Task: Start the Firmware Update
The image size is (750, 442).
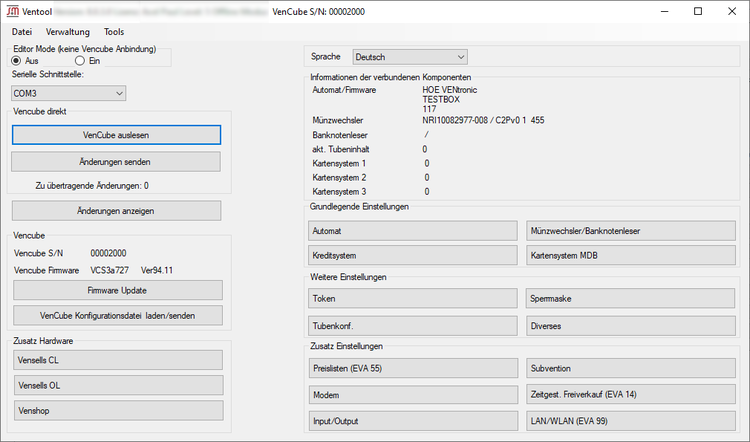Action: click(116, 290)
